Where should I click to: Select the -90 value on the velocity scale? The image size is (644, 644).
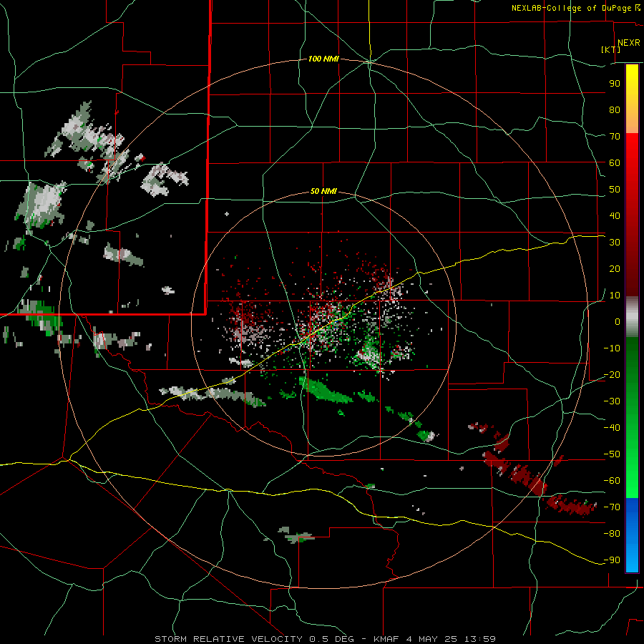(x=612, y=560)
